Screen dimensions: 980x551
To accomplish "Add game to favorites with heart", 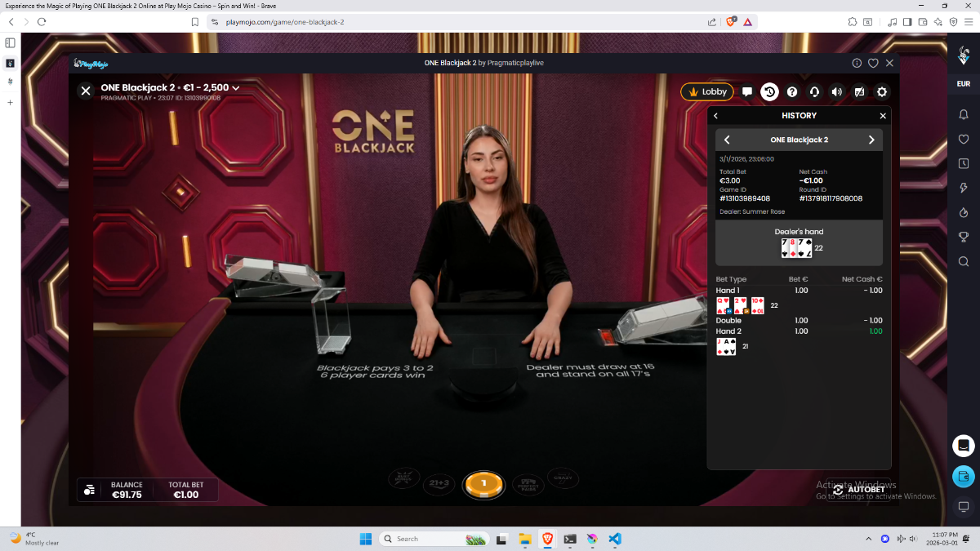I will click(873, 63).
